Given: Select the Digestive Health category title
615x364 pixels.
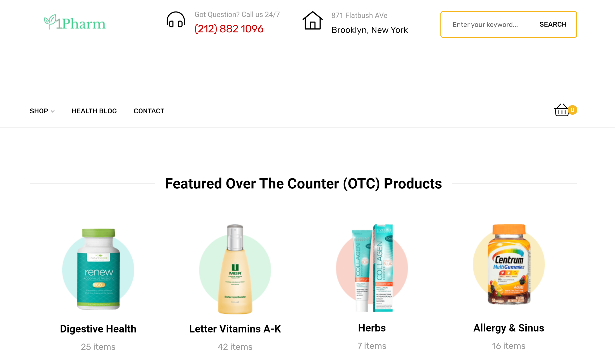Looking at the screenshot, I should point(98,329).
